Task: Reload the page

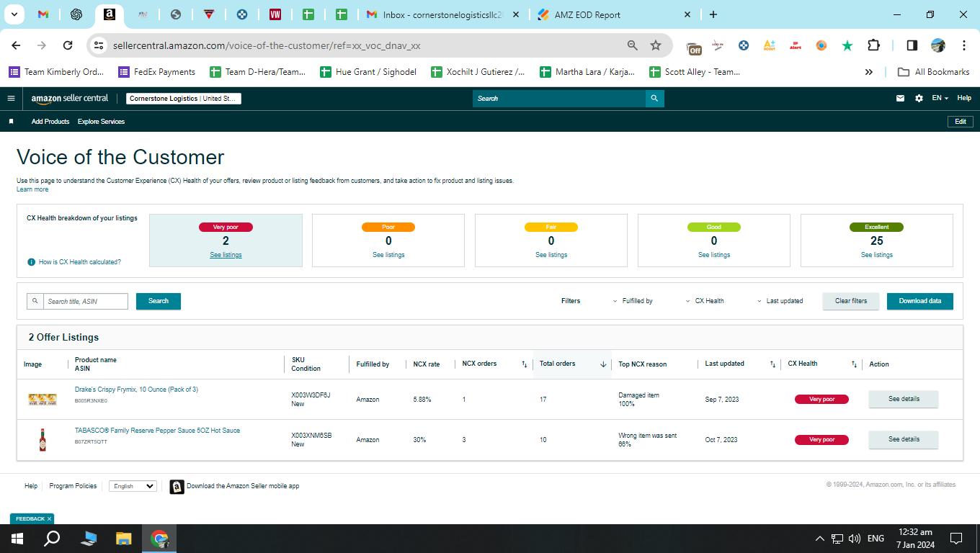Action: 68,45
